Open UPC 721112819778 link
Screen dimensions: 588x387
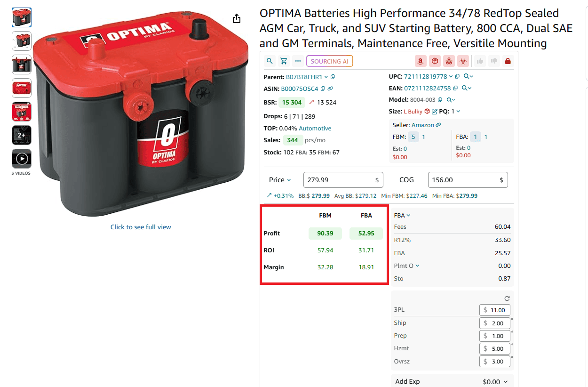[425, 76]
